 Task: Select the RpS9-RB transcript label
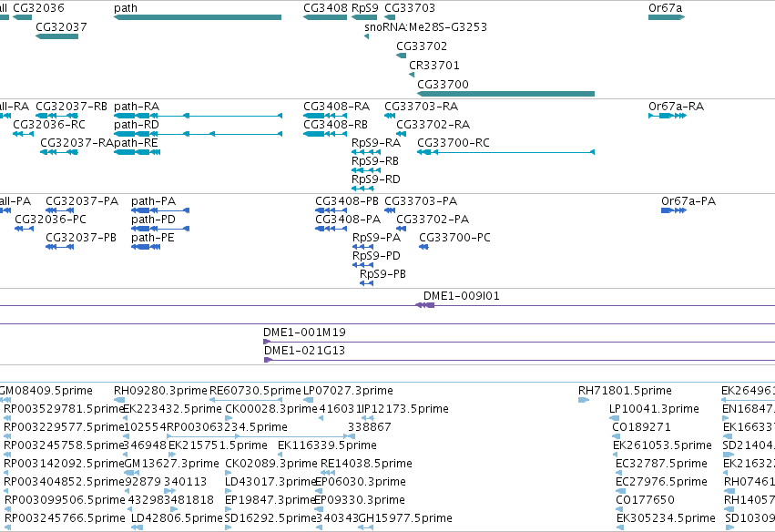[x=375, y=161]
